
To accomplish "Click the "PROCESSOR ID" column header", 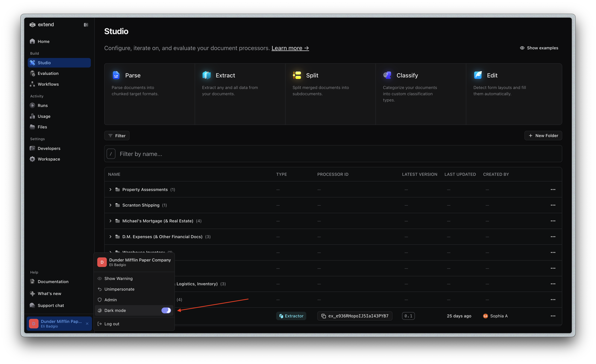I will (333, 174).
